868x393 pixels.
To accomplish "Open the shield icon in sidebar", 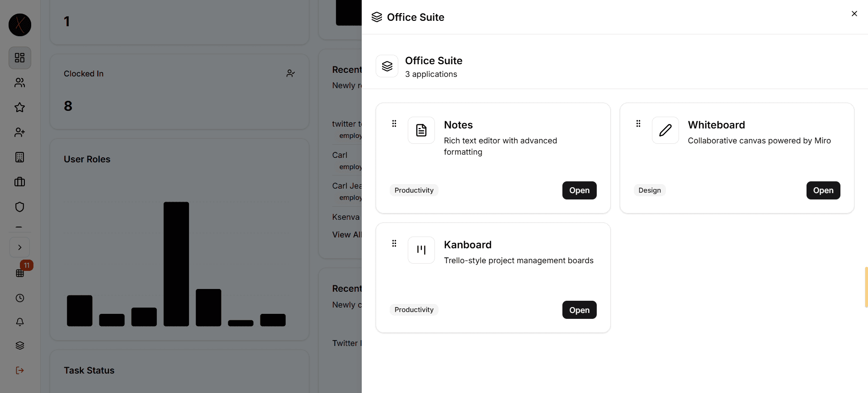I will (20, 207).
